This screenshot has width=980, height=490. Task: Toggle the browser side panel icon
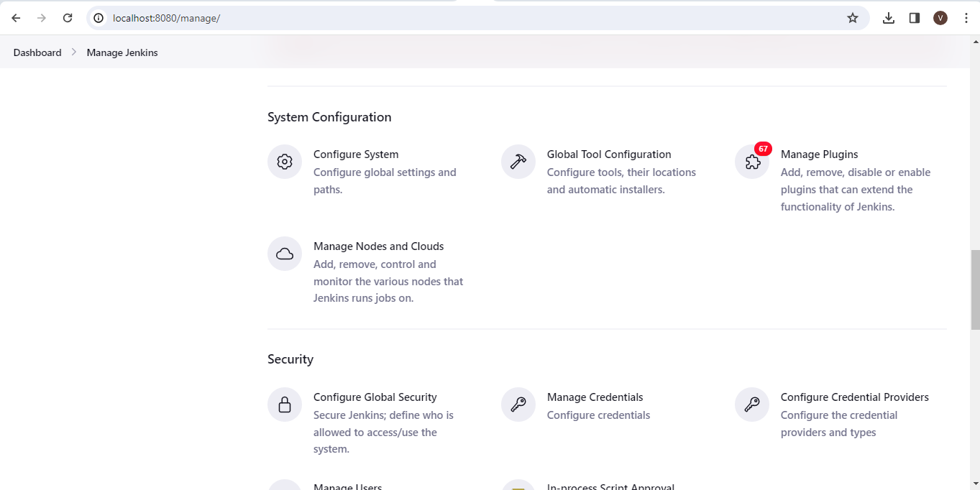click(x=915, y=18)
